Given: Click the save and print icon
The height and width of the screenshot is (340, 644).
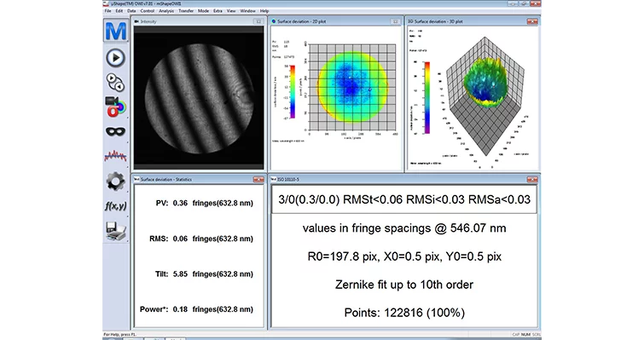Looking at the screenshot, I should click(115, 231).
